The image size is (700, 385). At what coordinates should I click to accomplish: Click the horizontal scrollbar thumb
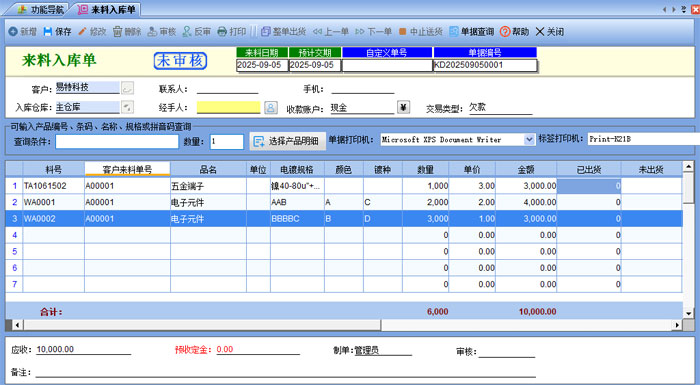point(202,325)
